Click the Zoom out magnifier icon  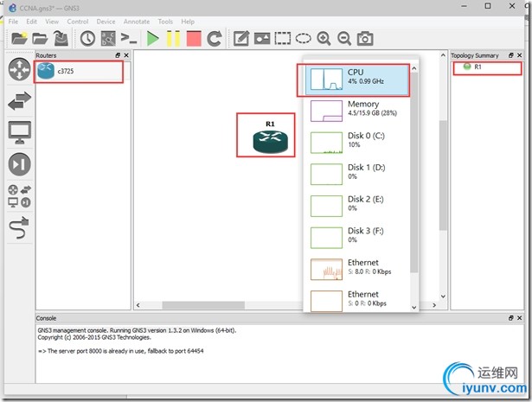344,38
